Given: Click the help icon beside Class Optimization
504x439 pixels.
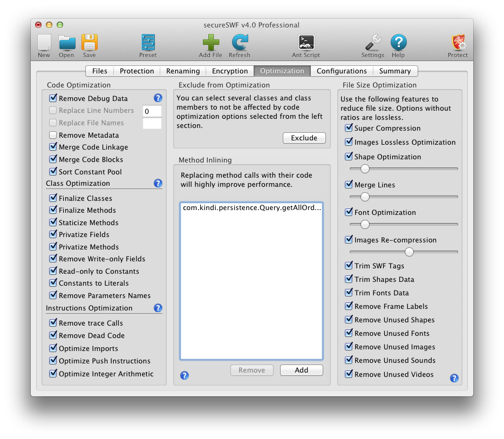Looking at the screenshot, I should click(158, 183).
